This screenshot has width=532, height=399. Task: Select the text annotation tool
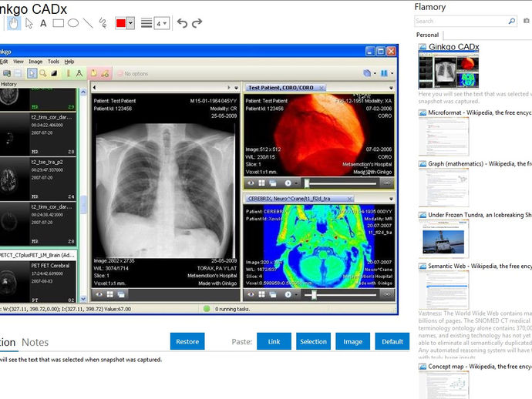click(x=43, y=23)
